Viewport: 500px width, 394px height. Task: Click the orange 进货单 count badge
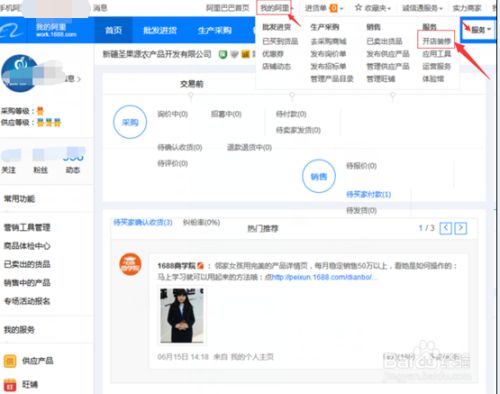coord(333,8)
